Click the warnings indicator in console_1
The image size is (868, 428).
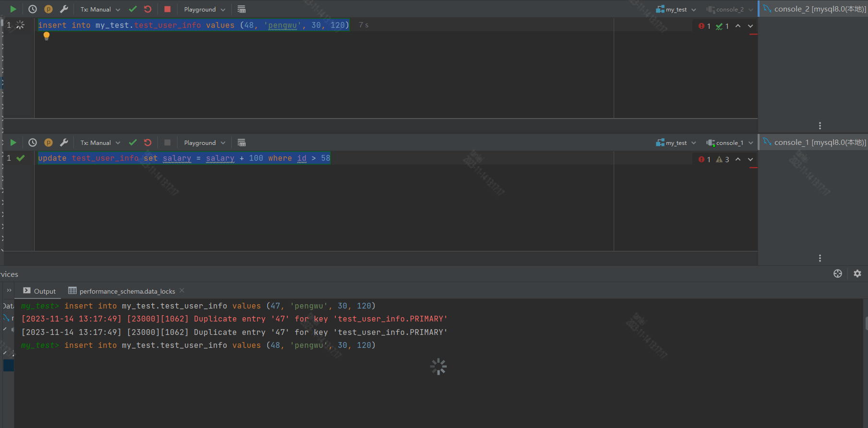(723, 159)
